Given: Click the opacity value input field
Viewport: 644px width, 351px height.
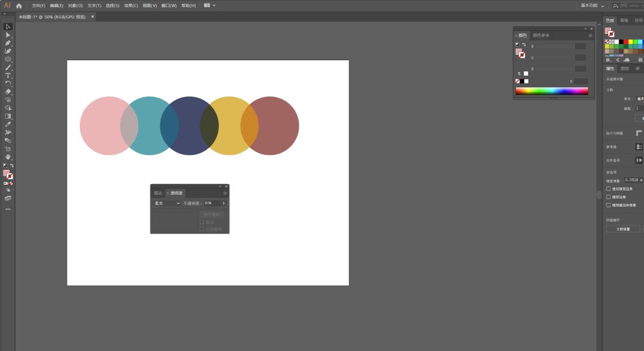Looking at the screenshot, I should pos(211,203).
